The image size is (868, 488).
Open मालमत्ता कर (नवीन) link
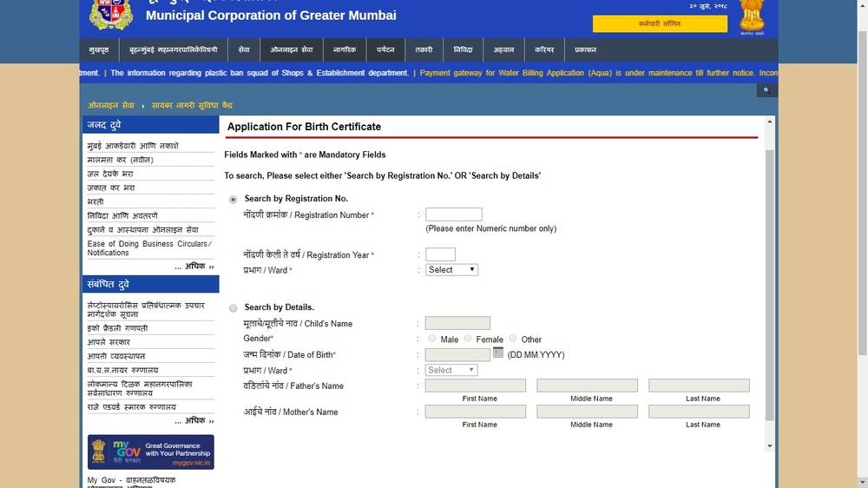pos(120,160)
